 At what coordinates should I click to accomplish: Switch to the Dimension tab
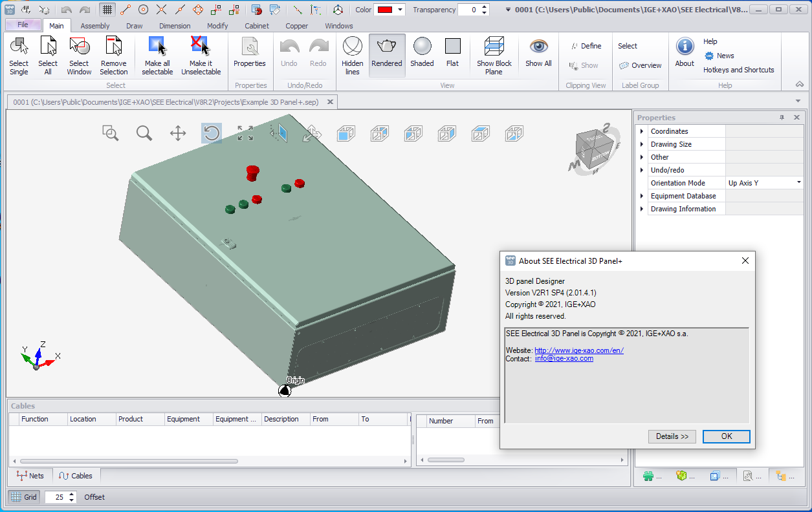pyautogui.click(x=175, y=26)
